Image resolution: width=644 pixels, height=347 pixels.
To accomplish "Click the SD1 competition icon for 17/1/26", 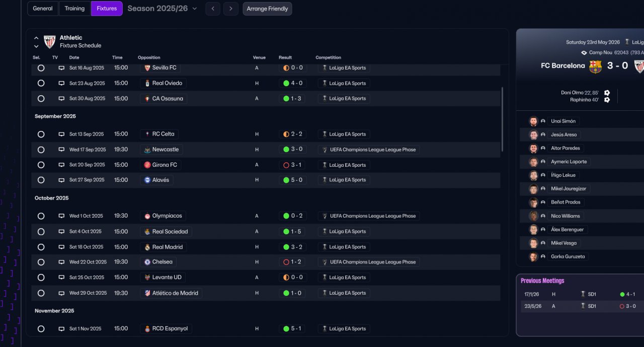I will pos(583,294).
